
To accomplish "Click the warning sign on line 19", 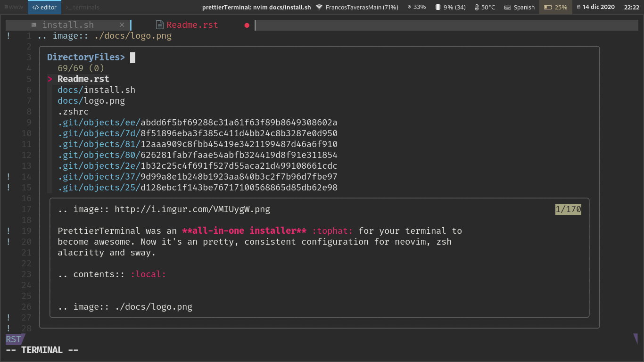I will 8,231.
